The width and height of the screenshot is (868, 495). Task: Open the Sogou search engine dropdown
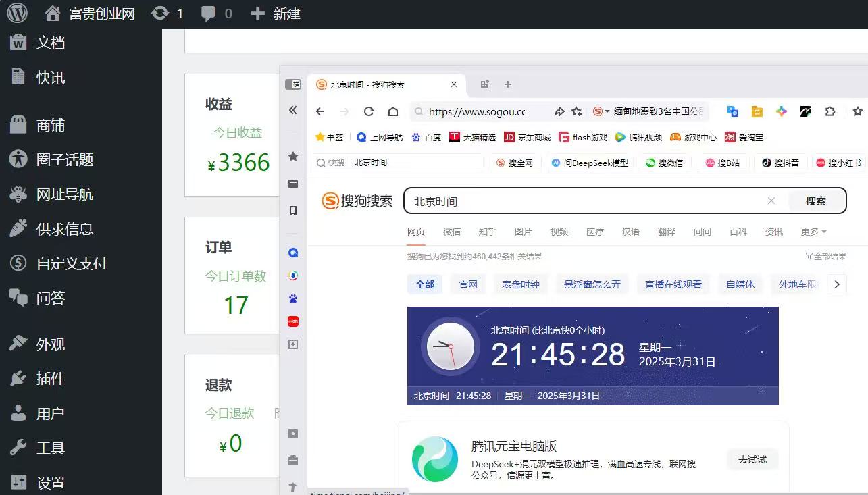click(x=602, y=111)
